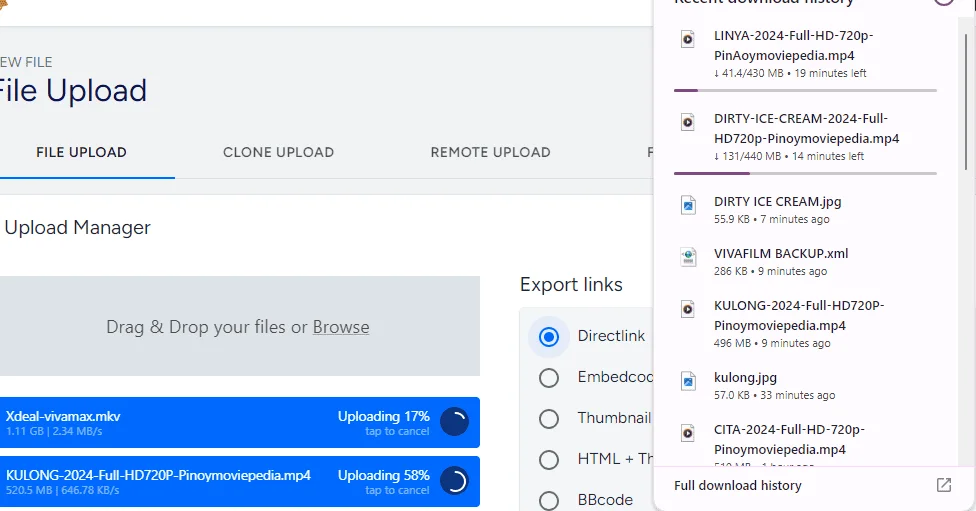
Task: Switch to the REMOTE UPLOAD tab
Action: [490, 152]
